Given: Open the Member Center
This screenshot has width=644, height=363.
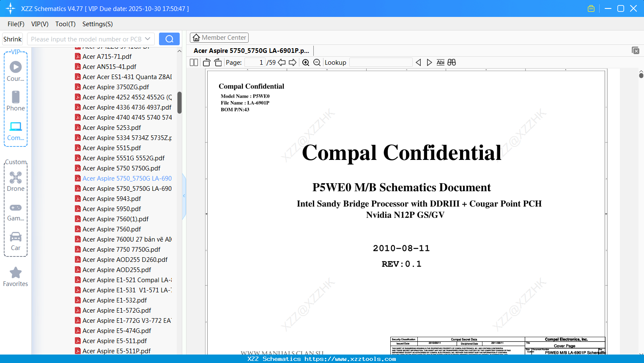Looking at the screenshot, I should click(219, 38).
